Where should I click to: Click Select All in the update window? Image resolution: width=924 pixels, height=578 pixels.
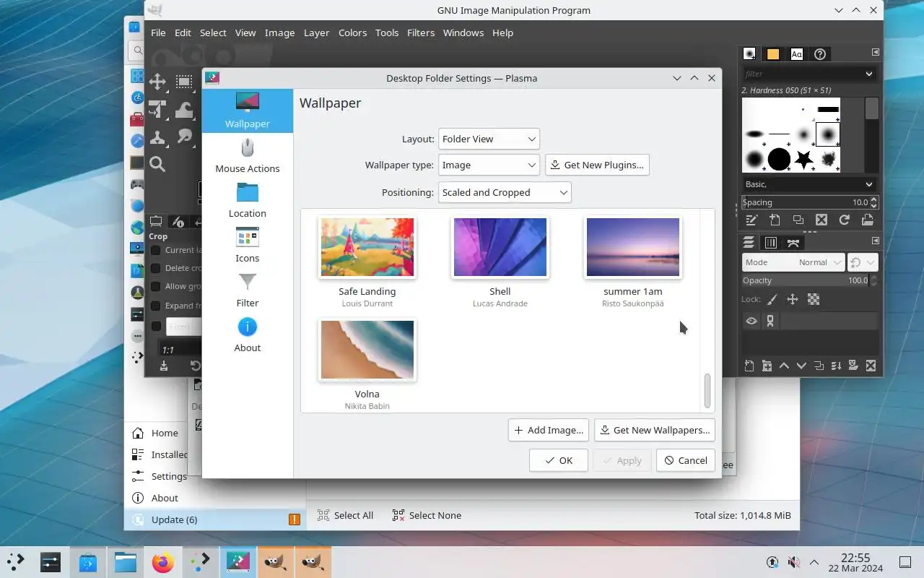coord(345,515)
